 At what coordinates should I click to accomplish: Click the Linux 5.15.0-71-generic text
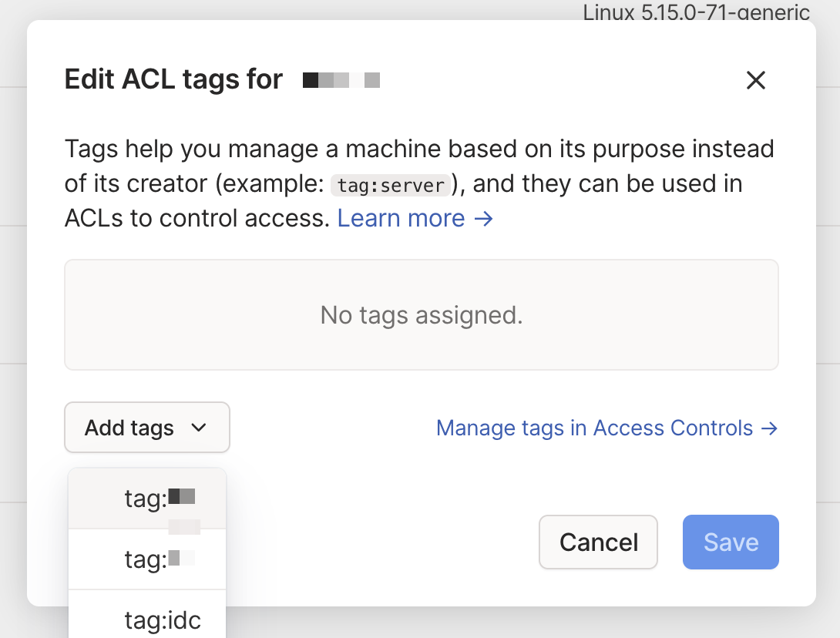pyautogui.click(x=696, y=12)
